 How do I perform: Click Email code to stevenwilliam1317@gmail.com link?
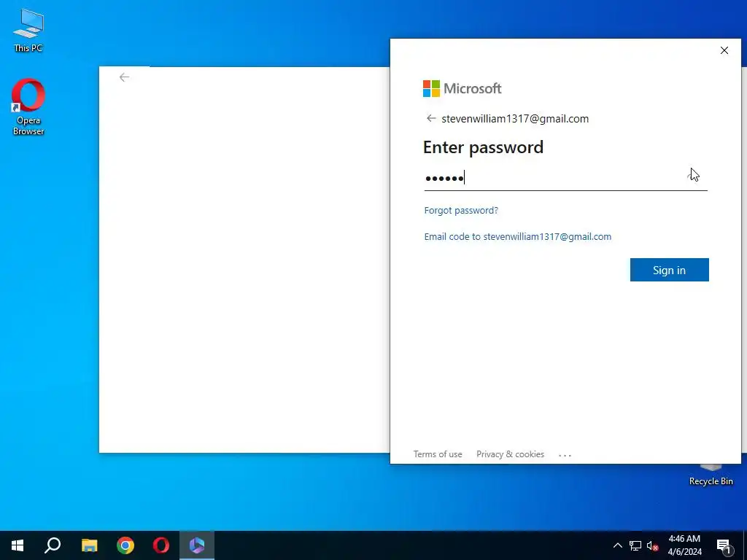click(518, 237)
